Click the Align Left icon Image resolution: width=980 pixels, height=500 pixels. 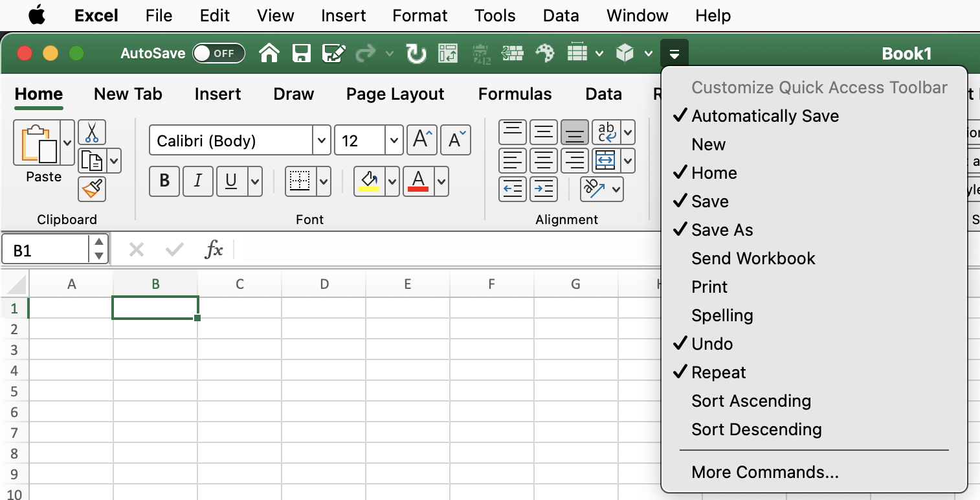pyautogui.click(x=513, y=161)
